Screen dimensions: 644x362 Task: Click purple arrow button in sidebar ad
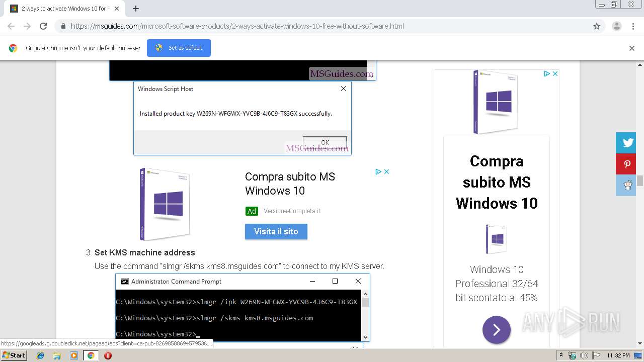pos(497,330)
